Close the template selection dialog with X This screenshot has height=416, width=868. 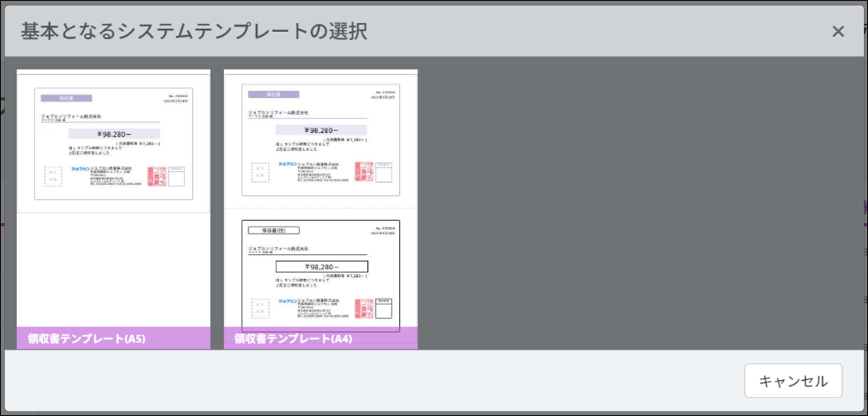click(837, 31)
